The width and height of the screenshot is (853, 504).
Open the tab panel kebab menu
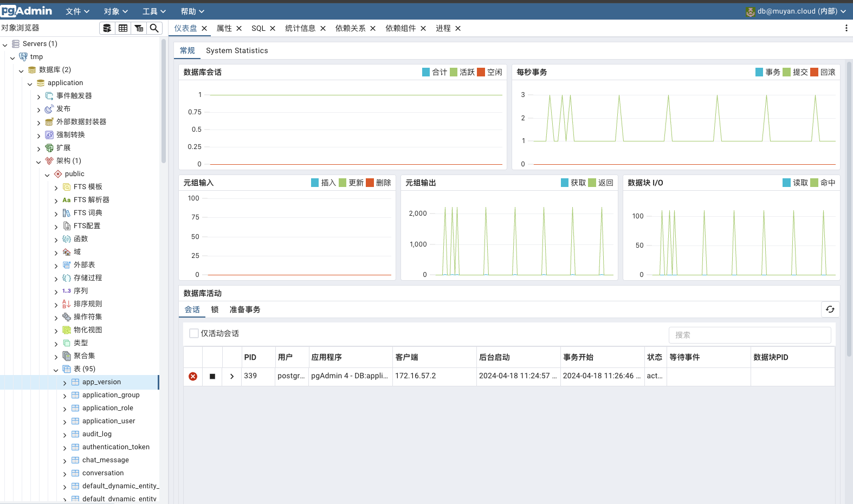tap(846, 28)
